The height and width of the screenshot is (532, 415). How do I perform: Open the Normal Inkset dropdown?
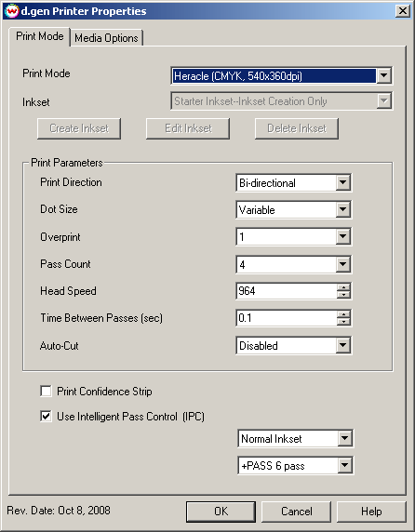345,438
